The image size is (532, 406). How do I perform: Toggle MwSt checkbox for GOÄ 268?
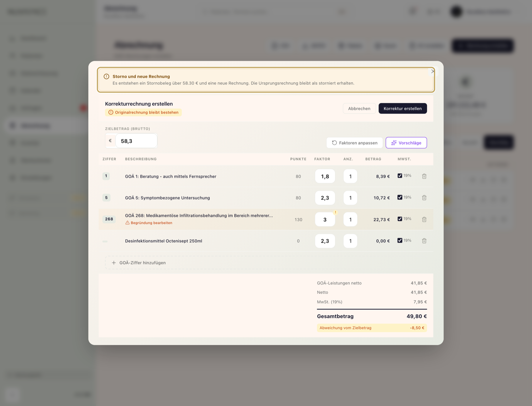(x=400, y=219)
